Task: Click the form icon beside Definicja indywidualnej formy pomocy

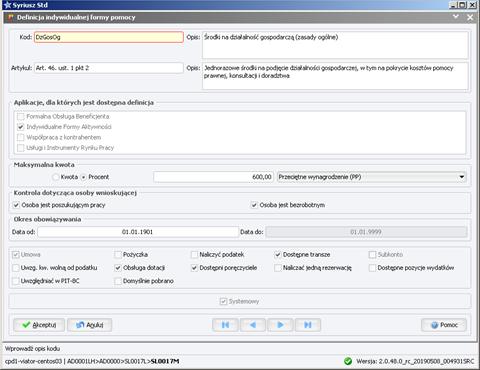Action: (x=11, y=17)
